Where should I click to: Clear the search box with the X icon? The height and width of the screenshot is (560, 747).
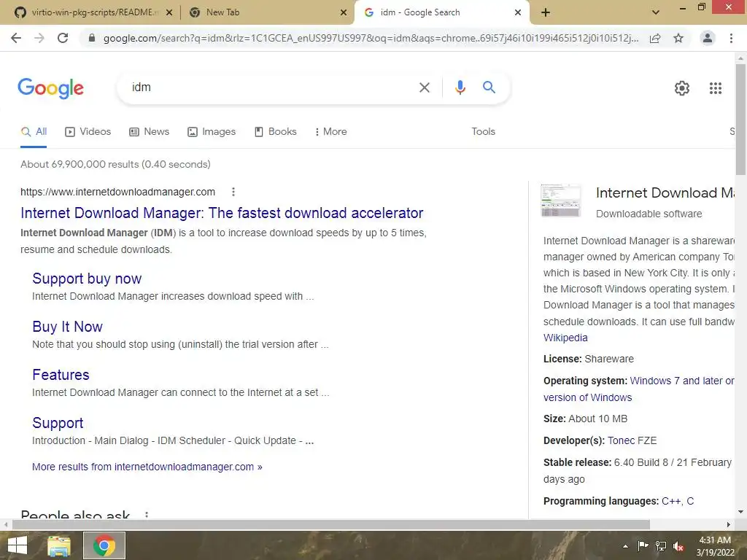[x=424, y=87]
